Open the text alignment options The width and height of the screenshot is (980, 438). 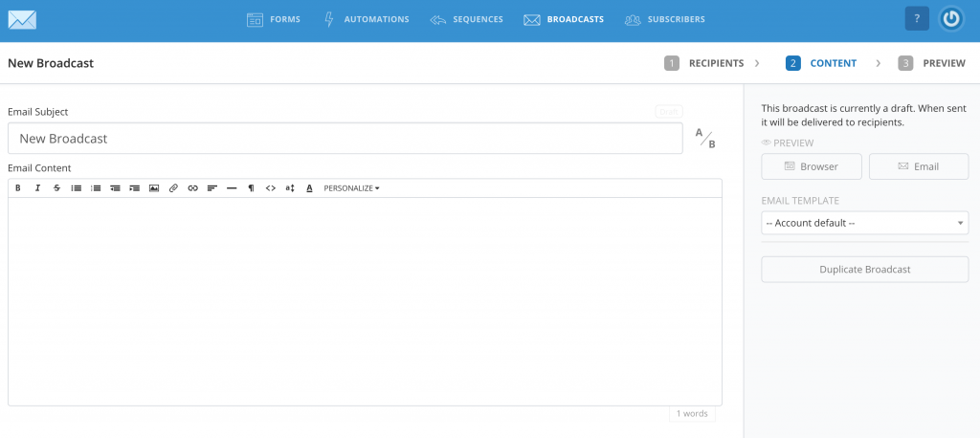212,188
